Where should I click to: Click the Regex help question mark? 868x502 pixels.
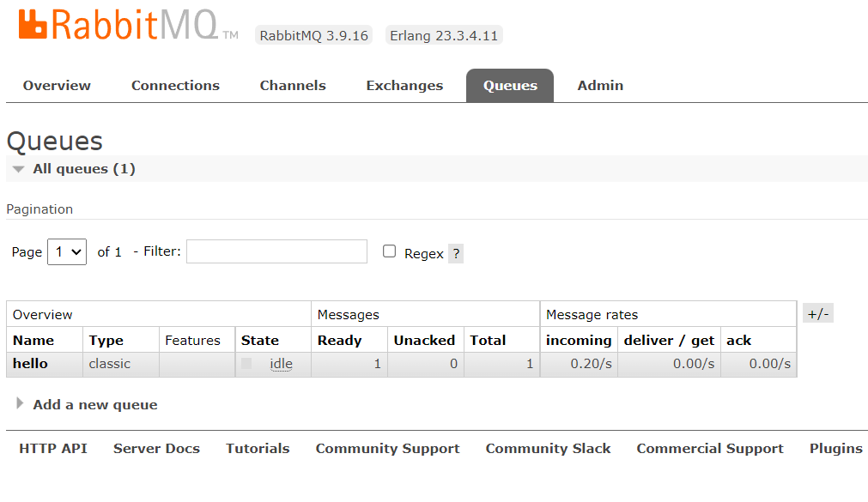tap(456, 254)
